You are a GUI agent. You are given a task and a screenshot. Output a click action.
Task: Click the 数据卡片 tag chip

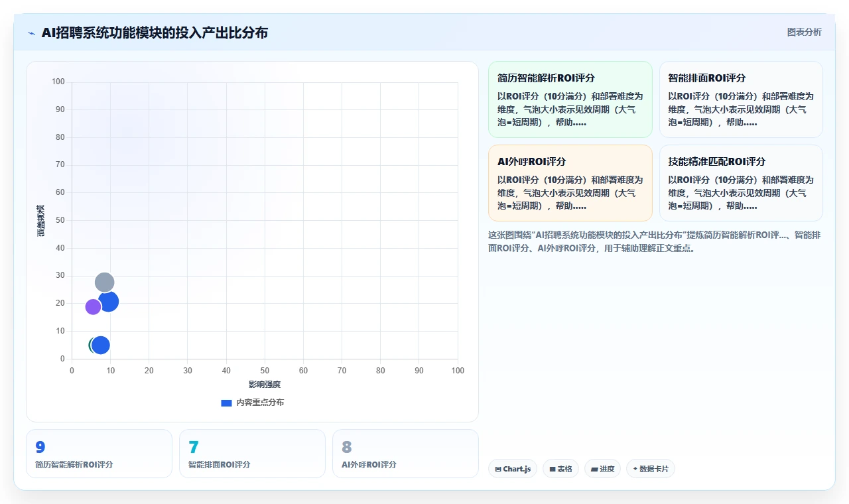coord(651,469)
